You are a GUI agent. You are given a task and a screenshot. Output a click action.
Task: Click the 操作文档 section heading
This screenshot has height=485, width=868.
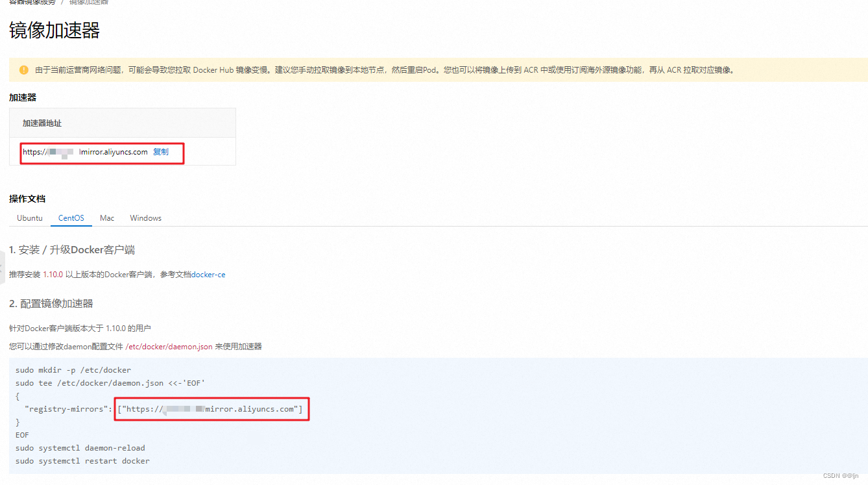(27, 199)
